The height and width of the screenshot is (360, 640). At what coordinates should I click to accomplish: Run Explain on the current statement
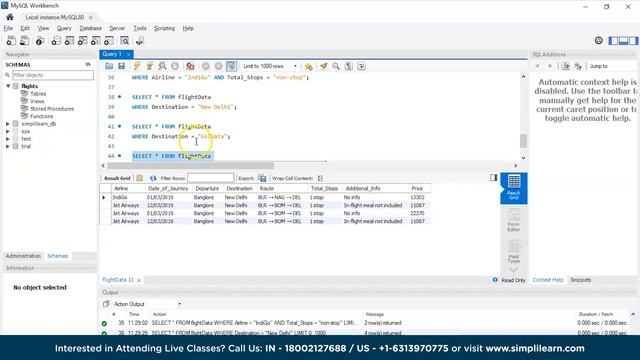click(162, 66)
